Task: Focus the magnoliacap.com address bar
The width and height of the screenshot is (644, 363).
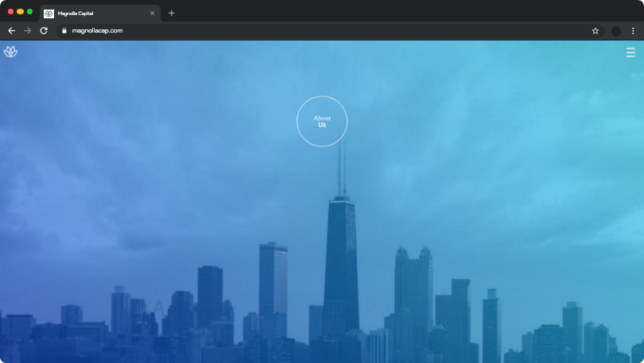Action: tap(330, 31)
